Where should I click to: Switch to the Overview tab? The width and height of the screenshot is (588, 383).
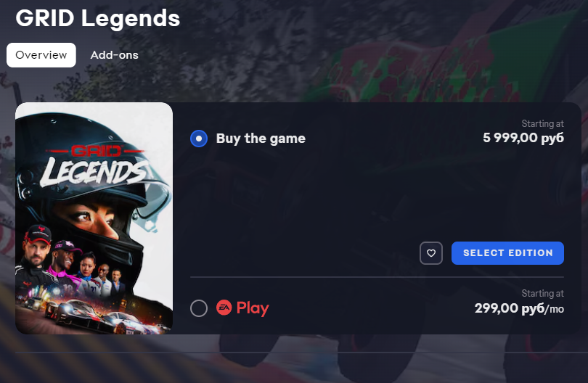point(41,55)
